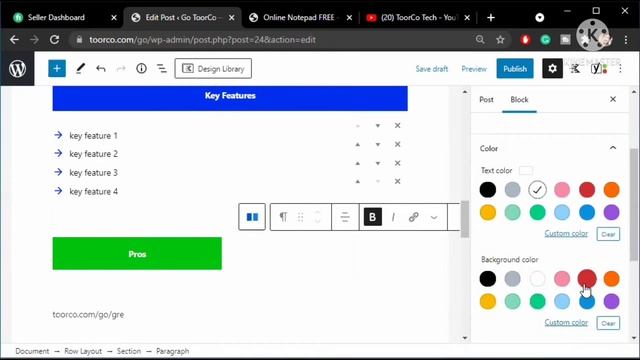The image size is (640, 360).
Task: Select red text color swatch
Action: point(587,190)
